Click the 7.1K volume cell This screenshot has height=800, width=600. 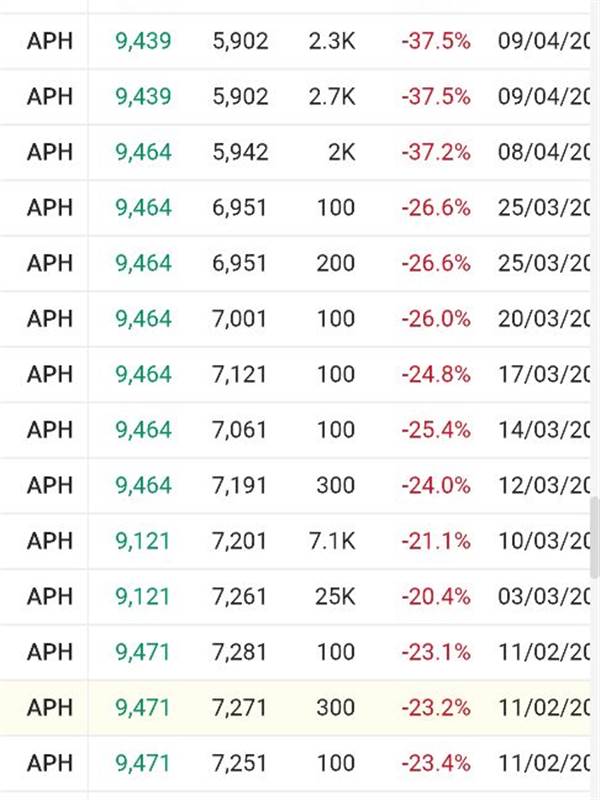[x=333, y=541]
